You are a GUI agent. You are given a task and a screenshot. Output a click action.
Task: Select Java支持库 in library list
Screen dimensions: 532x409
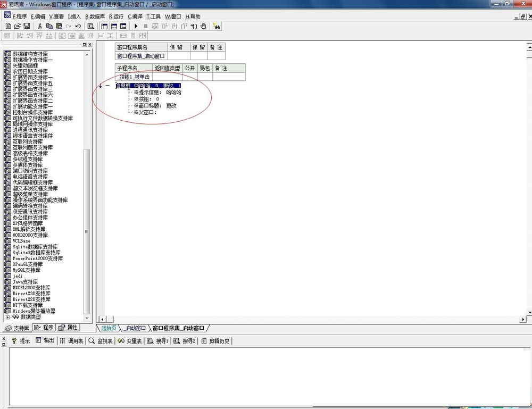25,282
